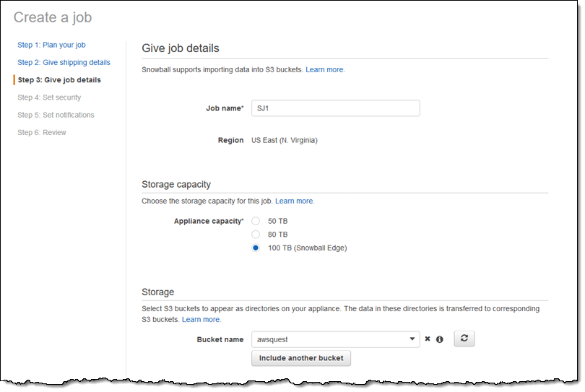Click the remove bucket X icon
Screen dimensions: 585x392
pyautogui.click(x=428, y=339)
